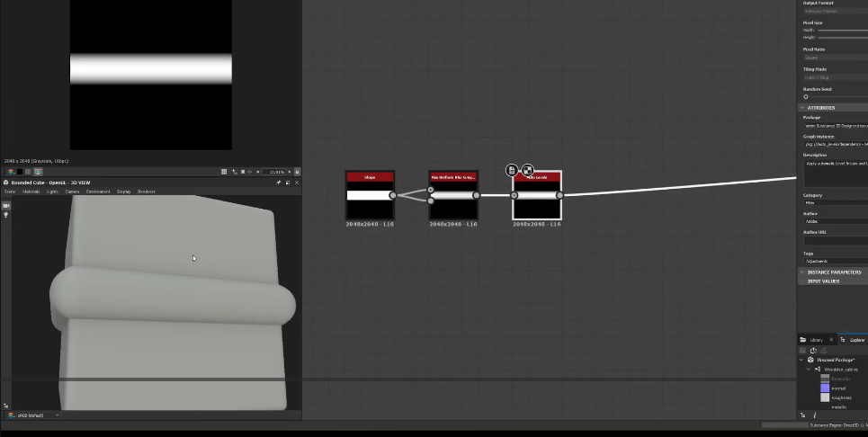Adjust the Pixel Size Width slider
The height and width of the screenshot is (437, 868).
pos(843,31)
